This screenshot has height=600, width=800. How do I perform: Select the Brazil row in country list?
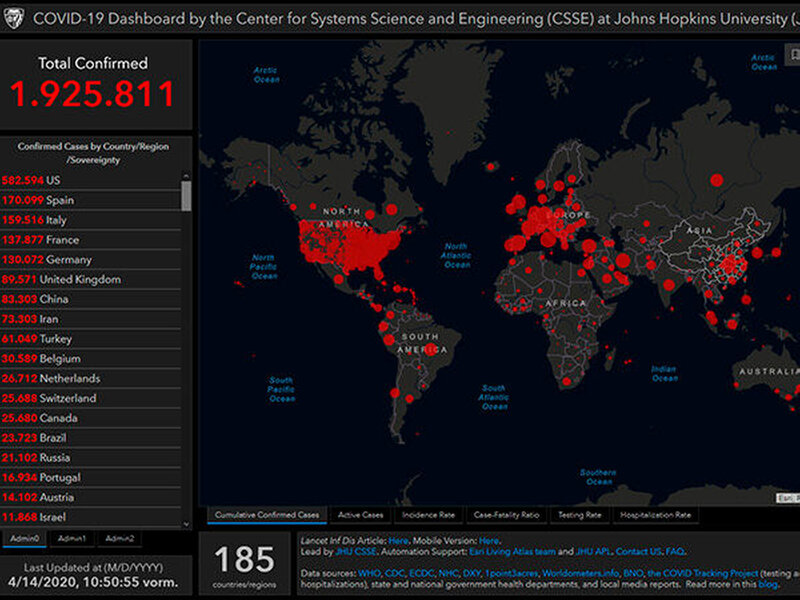(x=91, y=438)
